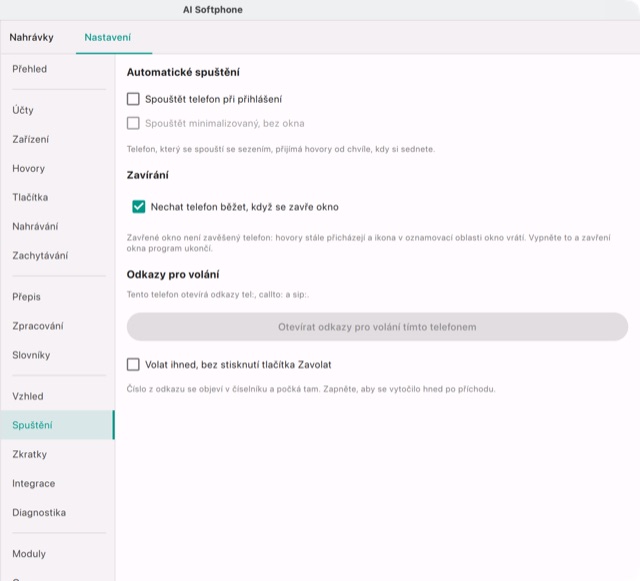Click Otevírat odkazy pro volání tímto telefonem button
Viewport: 640px width, 581px height.
pos(377,327)
